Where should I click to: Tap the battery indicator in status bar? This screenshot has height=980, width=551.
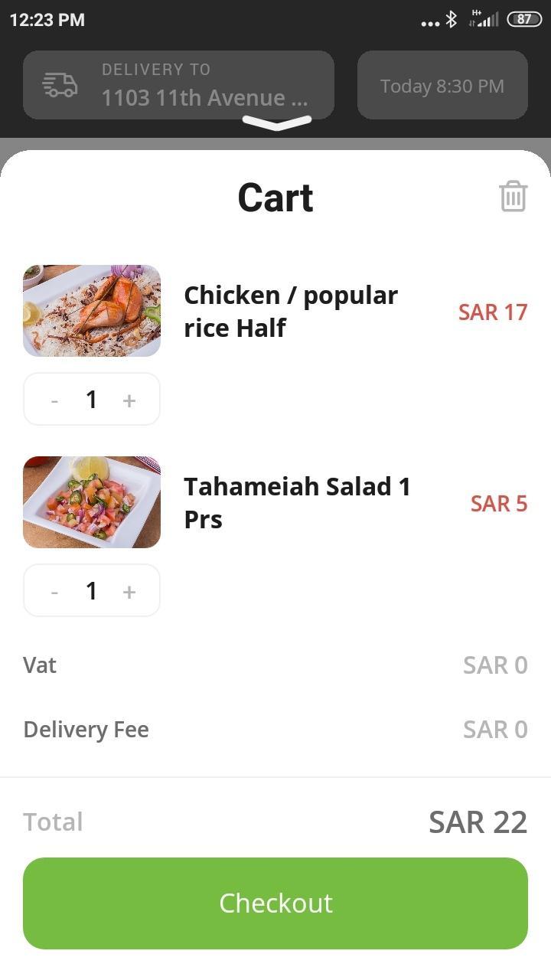point(524,20)
